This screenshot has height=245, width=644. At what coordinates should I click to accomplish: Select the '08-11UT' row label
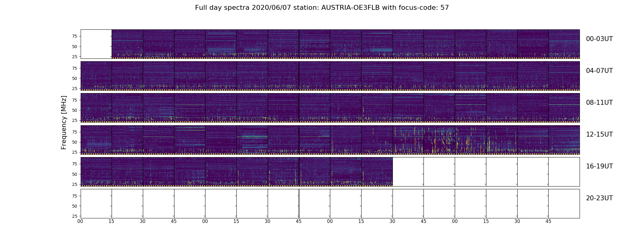(599, 103)
